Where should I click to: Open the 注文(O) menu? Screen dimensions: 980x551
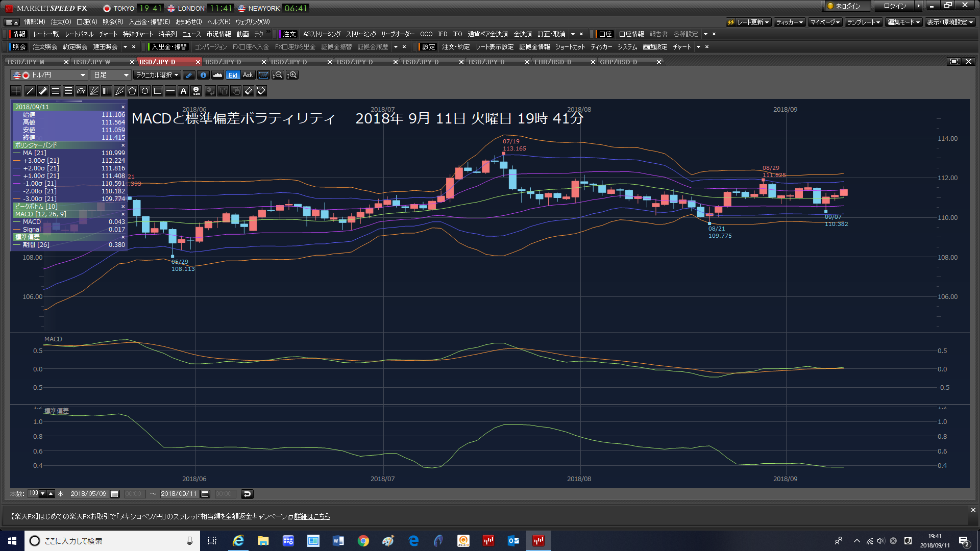[61, 22]
